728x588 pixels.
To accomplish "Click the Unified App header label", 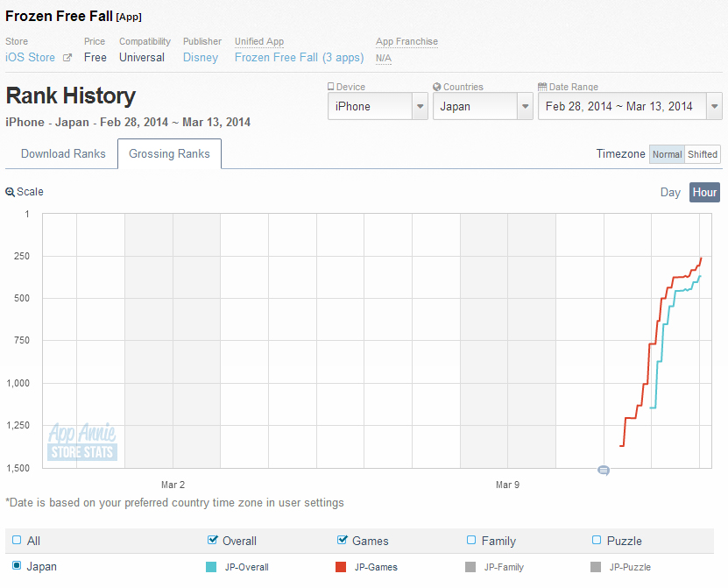I will (259, 41).
